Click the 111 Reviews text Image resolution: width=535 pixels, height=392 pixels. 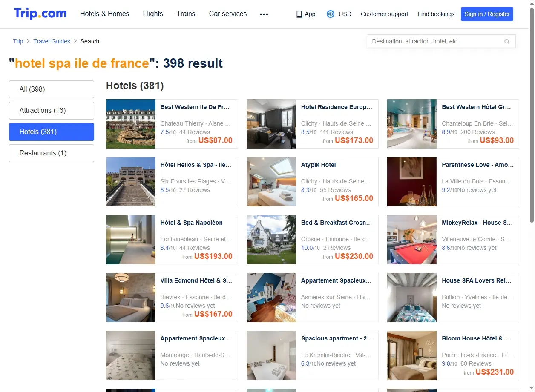click(337, 132)
